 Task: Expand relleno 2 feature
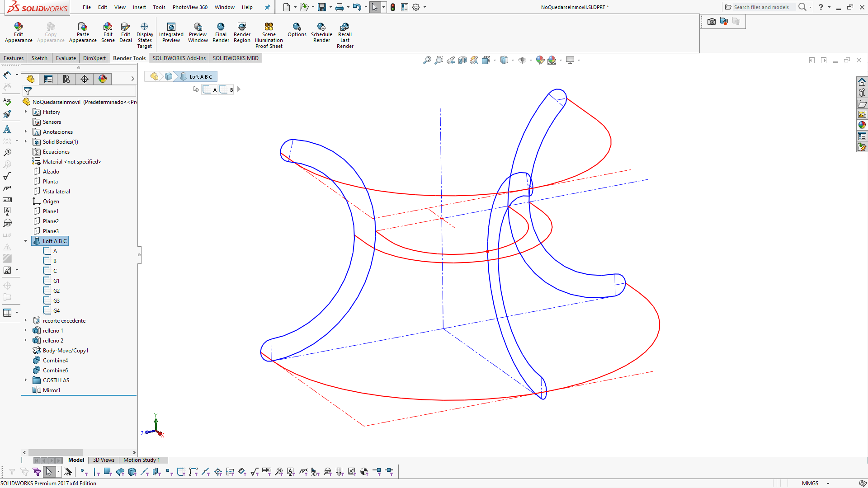click(x=26, y=340)
